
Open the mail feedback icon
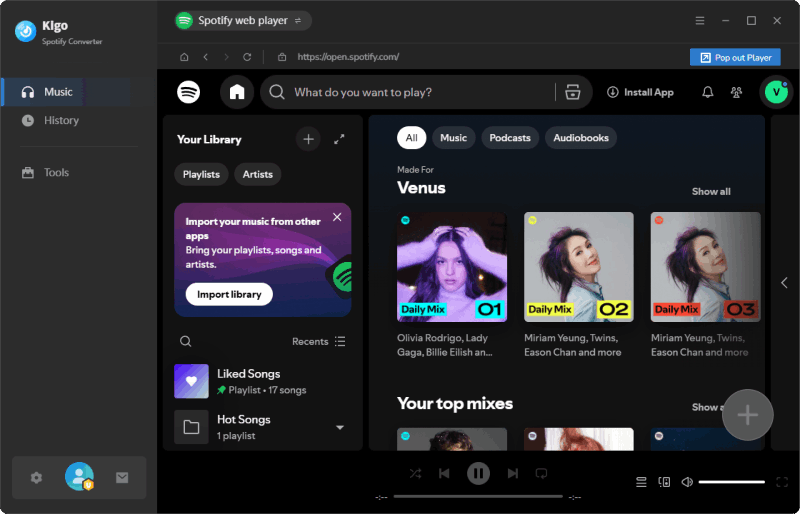pos(122,478)
